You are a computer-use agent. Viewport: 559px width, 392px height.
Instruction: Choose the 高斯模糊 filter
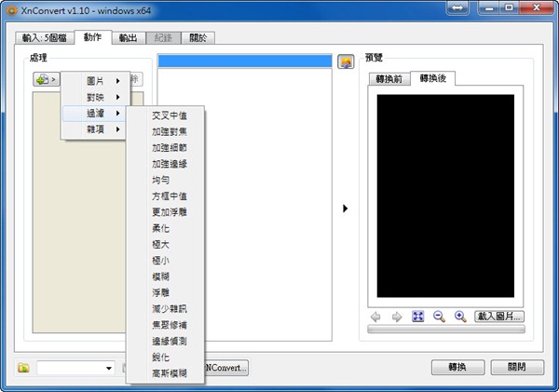tap(170, 373)
